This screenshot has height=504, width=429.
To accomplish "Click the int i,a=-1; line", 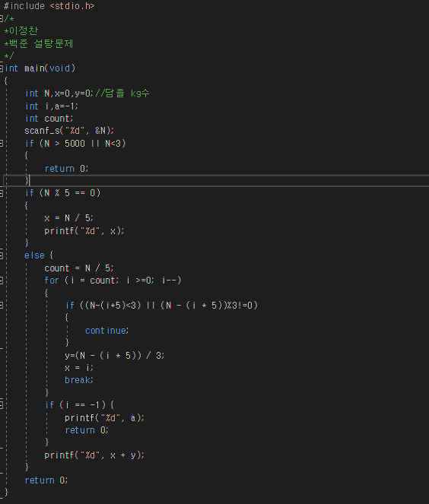I will click(x=52, y=106).
